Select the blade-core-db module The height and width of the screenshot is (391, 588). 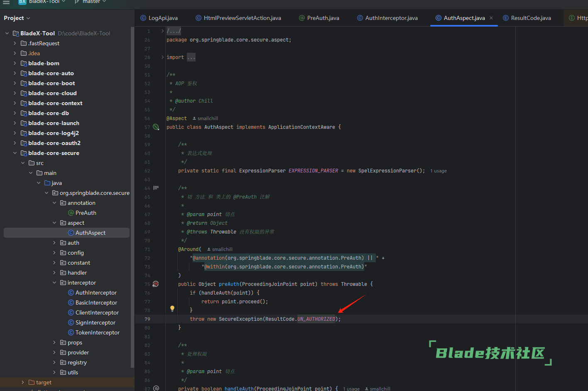coord(49,113)
